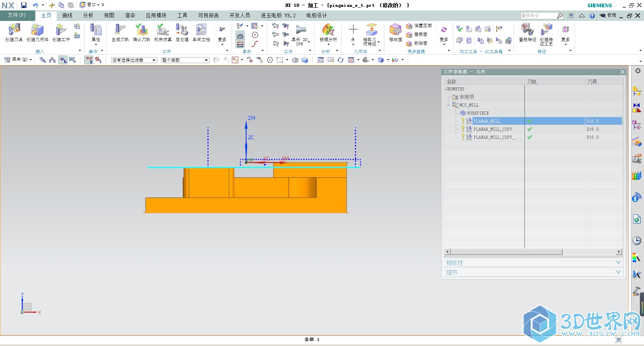Open the Part Navigator sidebar icon

click(636, 125)
